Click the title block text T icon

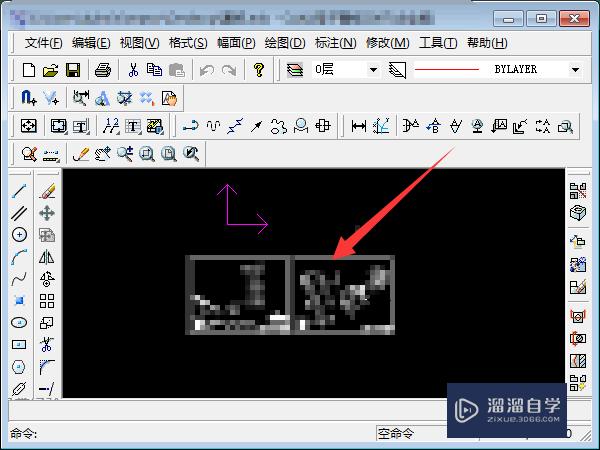coord(81,126)
